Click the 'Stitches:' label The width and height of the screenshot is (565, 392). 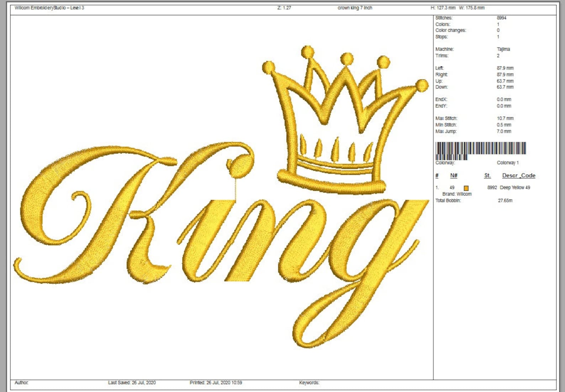(x=444, y=18)
